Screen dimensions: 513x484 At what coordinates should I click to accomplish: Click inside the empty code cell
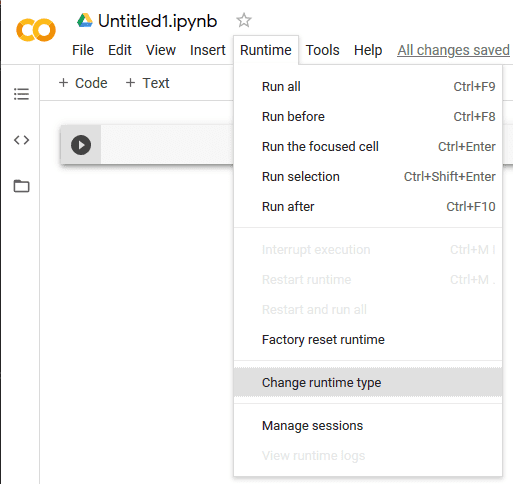pyautogui.click(x=167, y=144)
